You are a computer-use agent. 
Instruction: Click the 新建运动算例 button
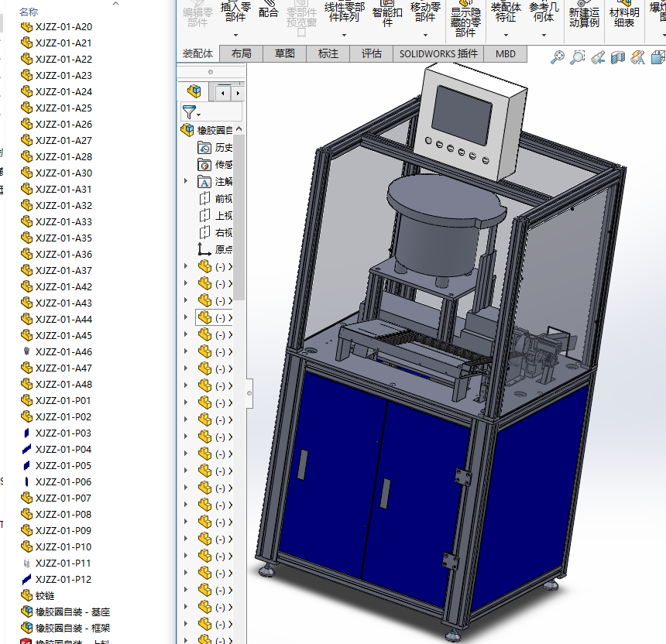pyautogui.click(x=584, y=17)
